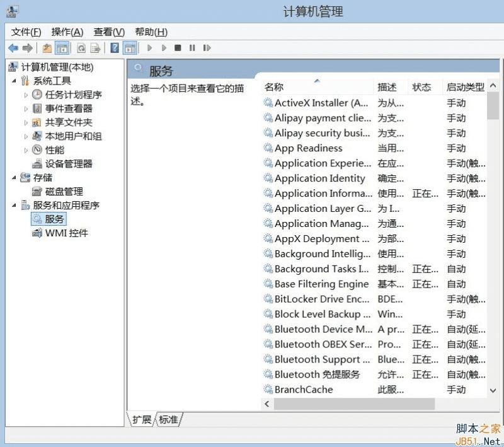Sort by the 启动类型 column header
This screenshot has height=447, width=504.
(465, 87)
